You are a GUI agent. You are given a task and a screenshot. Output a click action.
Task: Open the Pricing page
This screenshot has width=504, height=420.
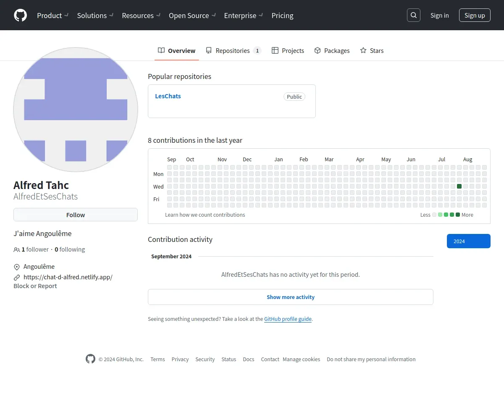(283, 16)
